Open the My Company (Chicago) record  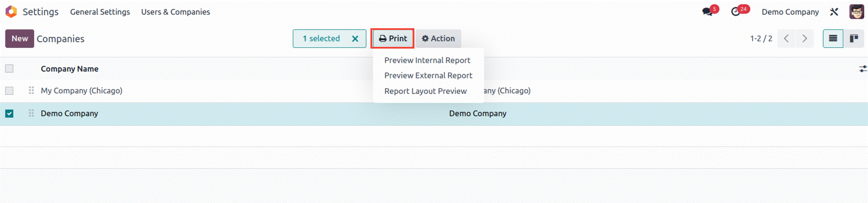(82, 91)
